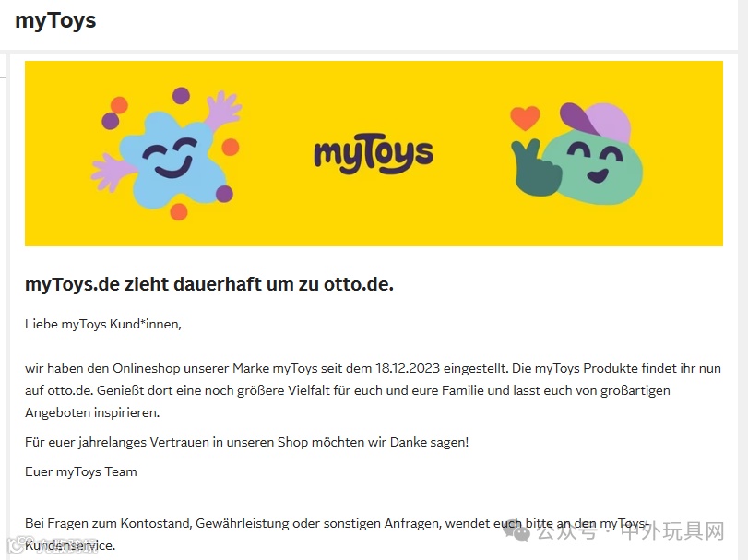This screenshot has width=748, height=560.
Task: Click the greeting 'Liebe myToys Kund*innen'
Action: click(103, 325)
